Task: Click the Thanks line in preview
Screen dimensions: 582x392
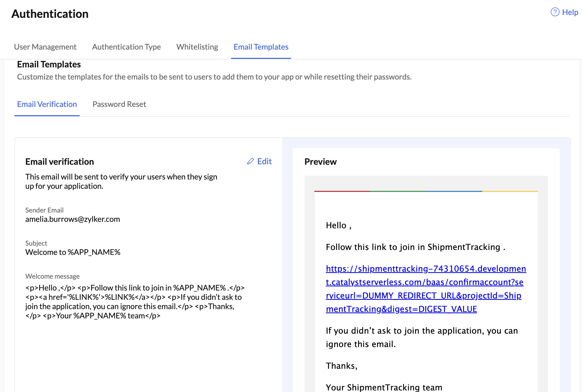Action: [x=342, y=366]
